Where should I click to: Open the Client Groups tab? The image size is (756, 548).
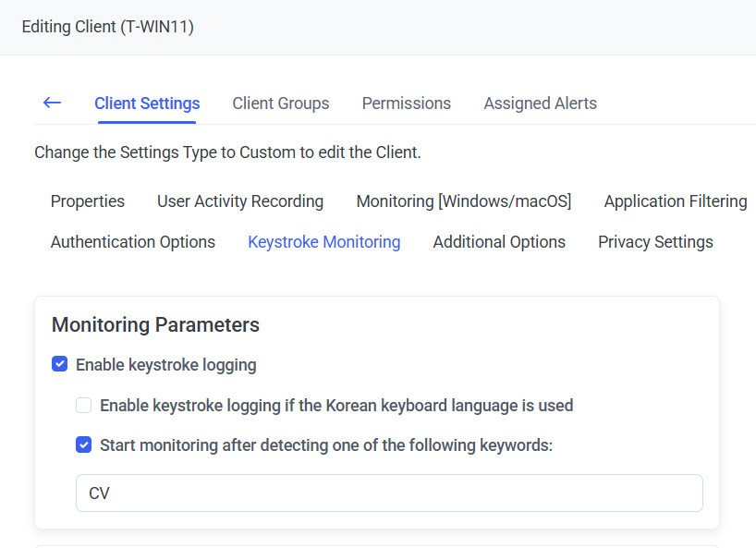pyautogui.click(x=280, y=104)
